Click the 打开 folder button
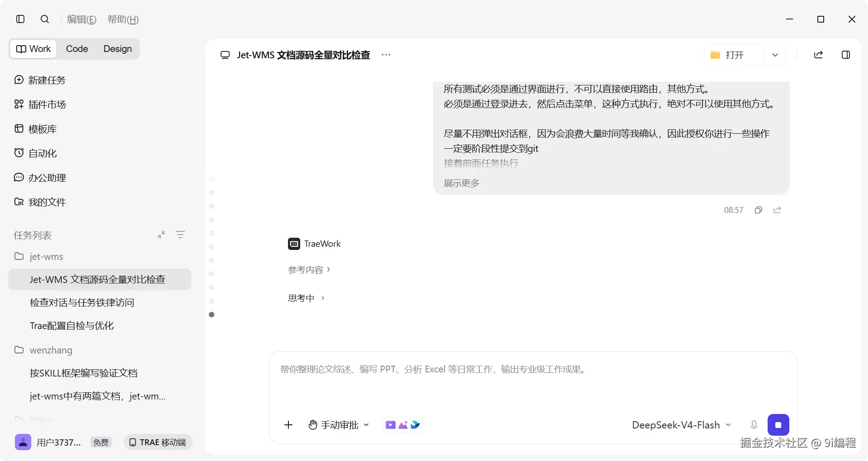Viewport: 868px width, 461px height. click(734, 55)
